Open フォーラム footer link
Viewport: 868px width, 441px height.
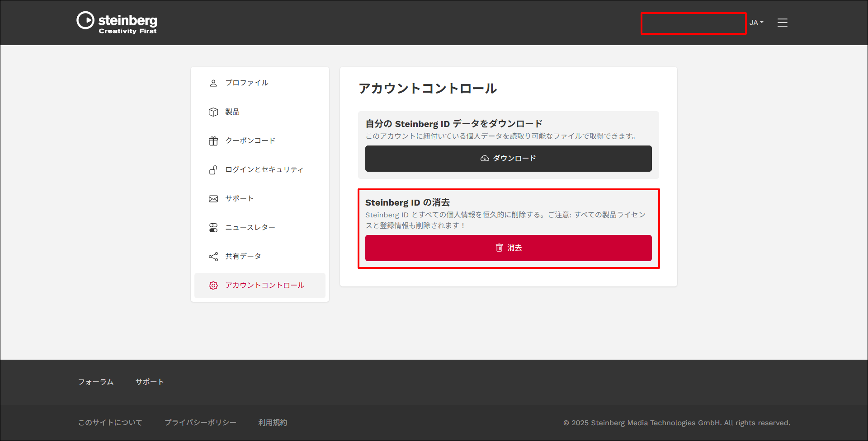click(x=96, y=382)
